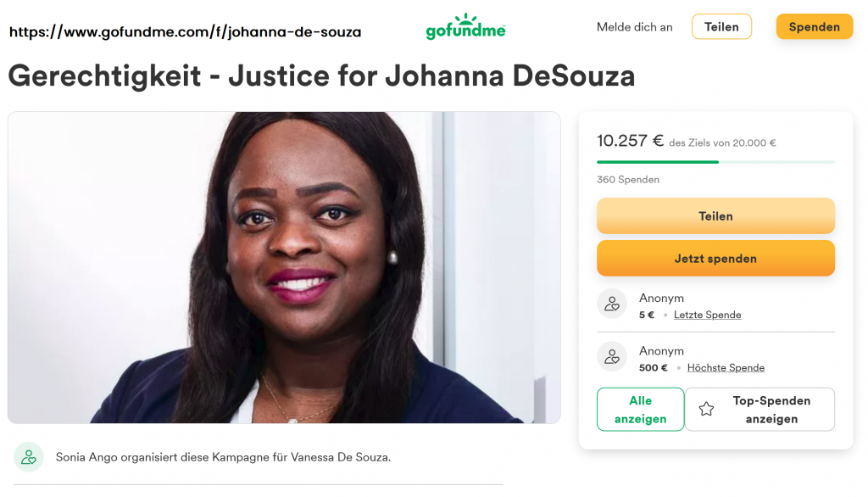Select Alle anzeigen to view all donations
This screenshot has width=868, height=497.
coord(641,410)
